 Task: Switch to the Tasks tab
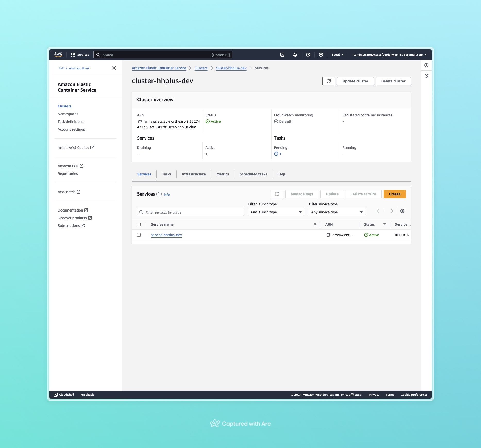pyautogui.click(x=167, y=174)
